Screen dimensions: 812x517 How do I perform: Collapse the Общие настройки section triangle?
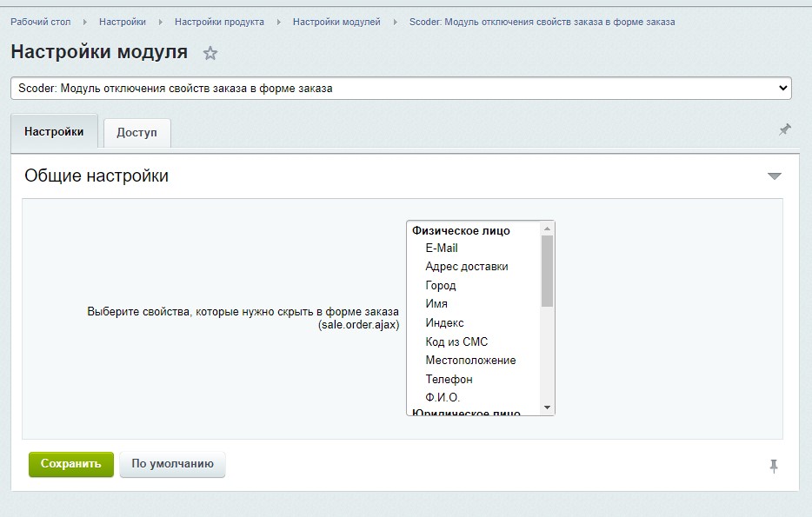(x=775, y=176)
